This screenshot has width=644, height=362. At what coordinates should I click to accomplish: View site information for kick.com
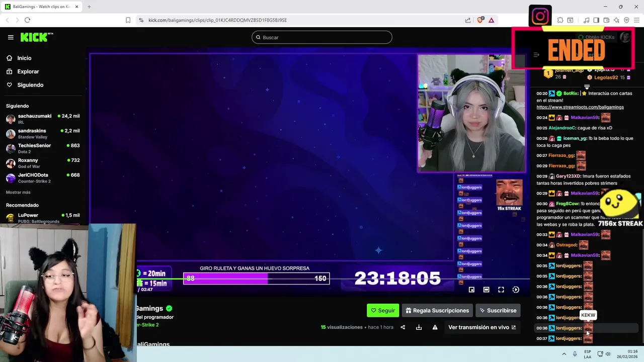click(141, 20)
